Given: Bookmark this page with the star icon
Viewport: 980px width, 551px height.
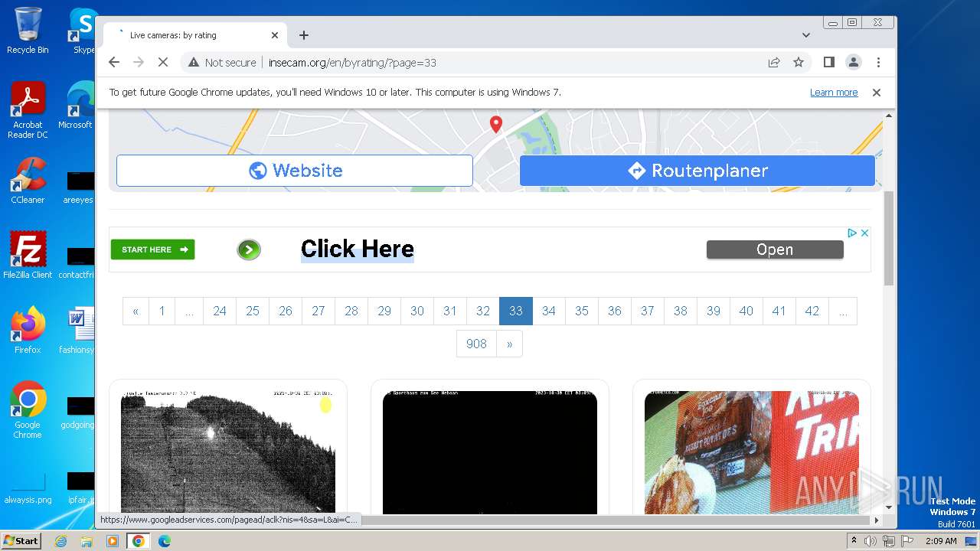Looking at the screenshot, I should pos(799,63).
